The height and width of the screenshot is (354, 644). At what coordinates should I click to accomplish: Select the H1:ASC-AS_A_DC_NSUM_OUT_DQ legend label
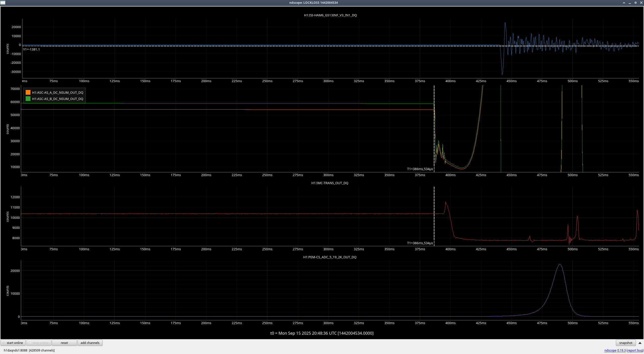[x=58, y=92]
